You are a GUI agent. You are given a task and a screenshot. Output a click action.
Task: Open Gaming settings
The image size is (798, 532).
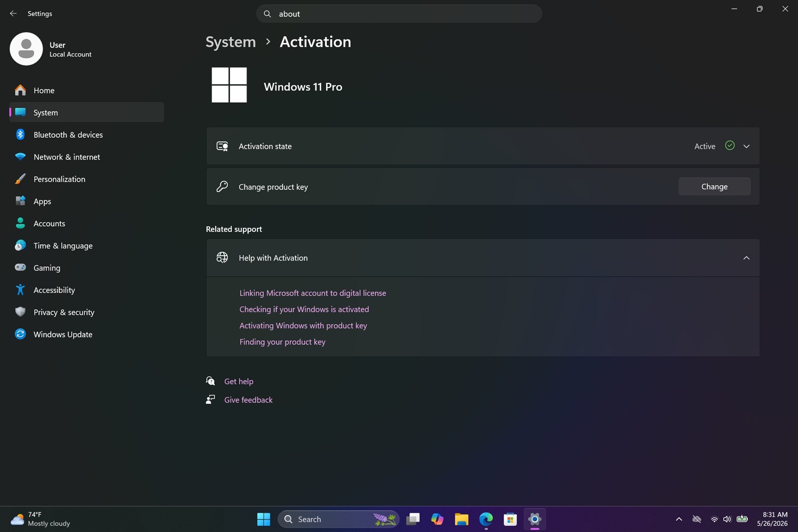coord(87,268)
